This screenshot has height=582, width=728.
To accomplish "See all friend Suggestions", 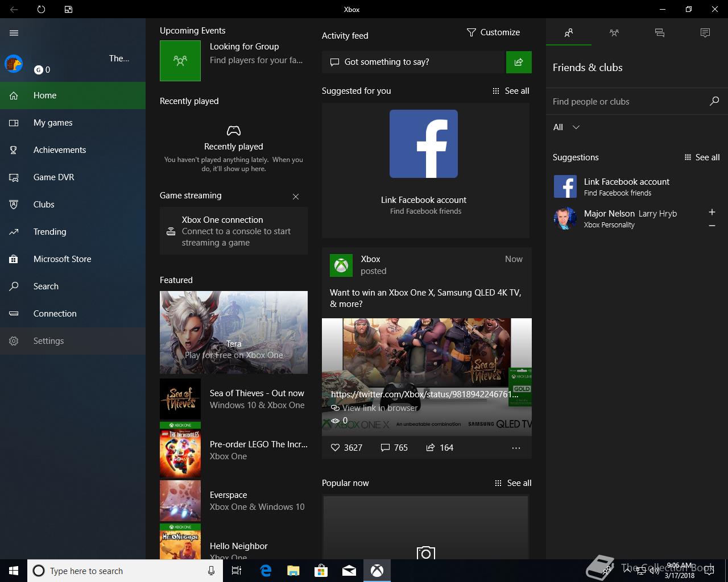I will pos(702,157).
